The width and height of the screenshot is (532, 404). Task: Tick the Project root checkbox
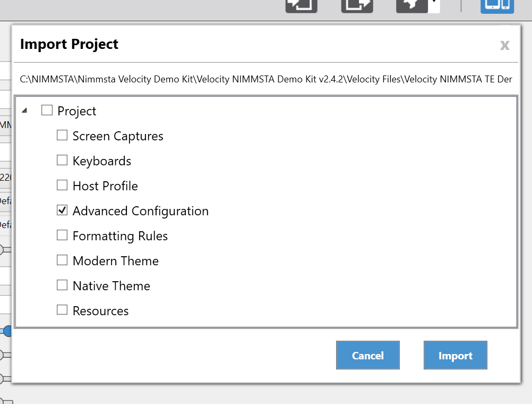click(x=47, y=110)
